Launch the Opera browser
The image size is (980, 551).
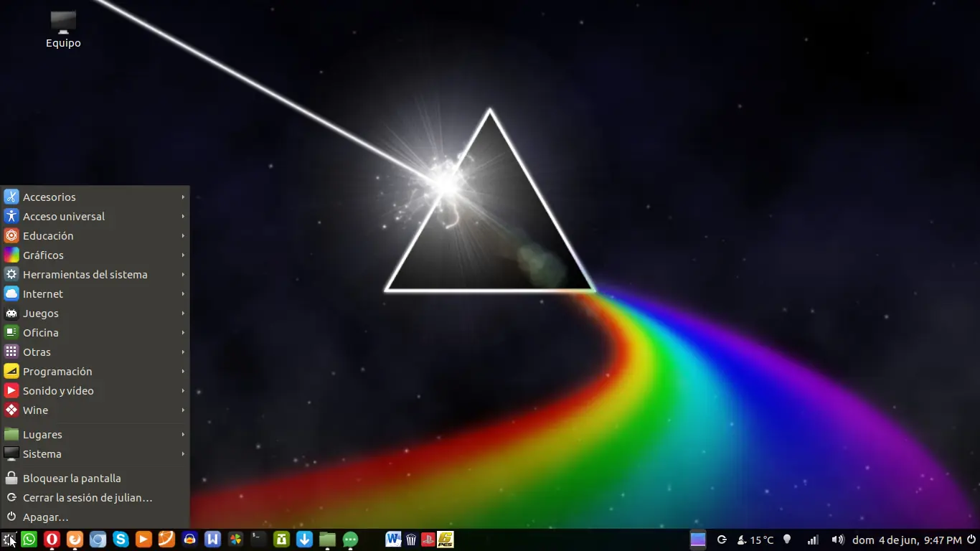[52, 540]
